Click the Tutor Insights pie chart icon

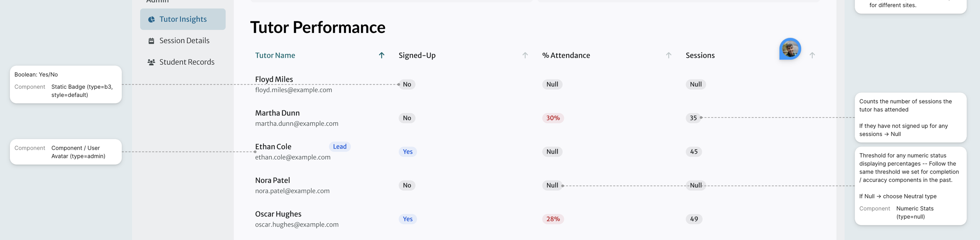coord(151,19)
